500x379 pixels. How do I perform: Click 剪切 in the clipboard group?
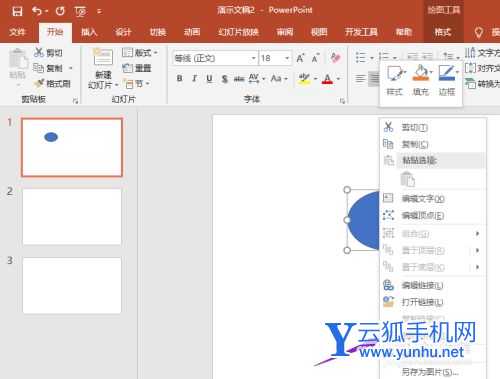(49, 52)
